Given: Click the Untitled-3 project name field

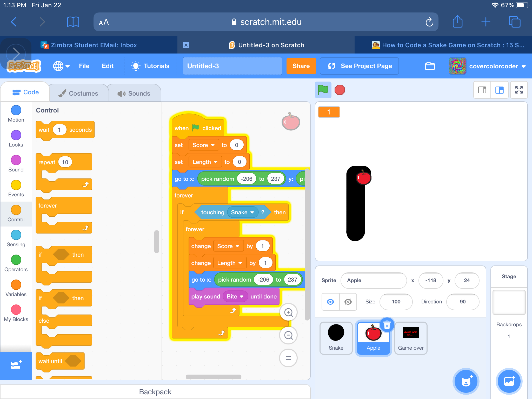Looking at the screenshot, I should tap(232, 66).
